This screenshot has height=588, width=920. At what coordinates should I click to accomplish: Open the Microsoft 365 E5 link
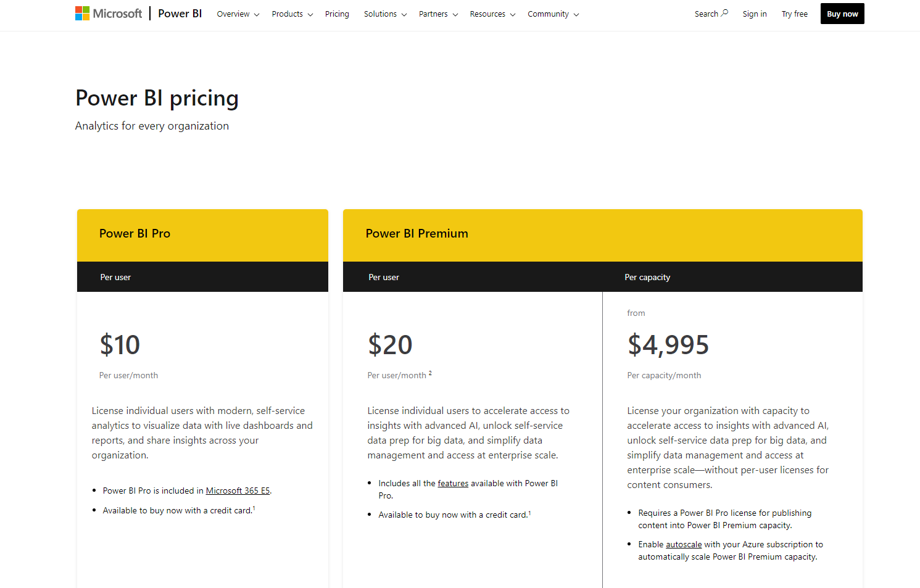coord(238,491)
